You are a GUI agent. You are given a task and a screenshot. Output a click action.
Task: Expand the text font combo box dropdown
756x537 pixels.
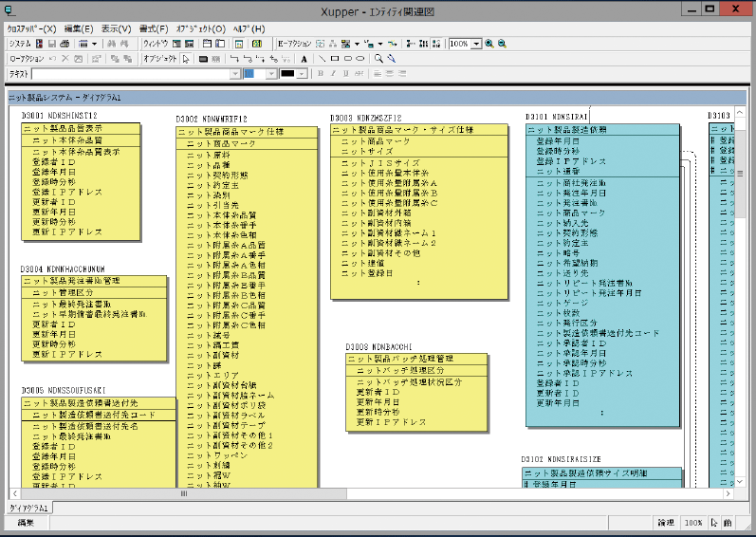(x=234, y=73)
